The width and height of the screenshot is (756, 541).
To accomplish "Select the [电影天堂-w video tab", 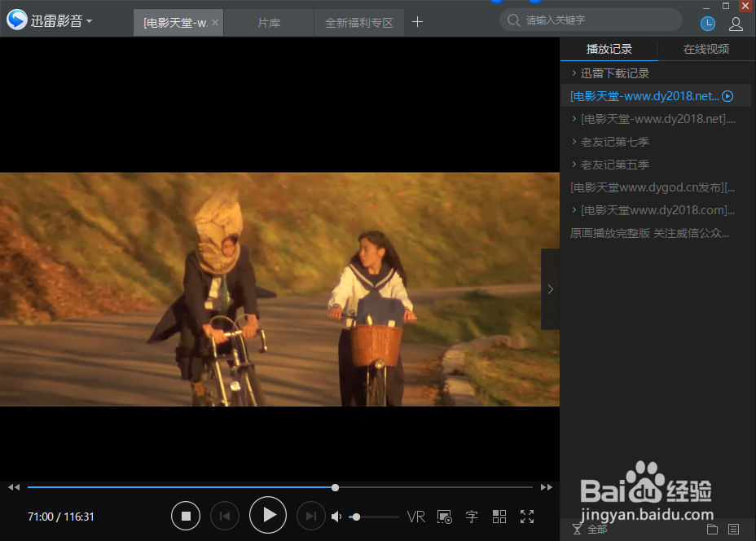I will pos(174,23).
